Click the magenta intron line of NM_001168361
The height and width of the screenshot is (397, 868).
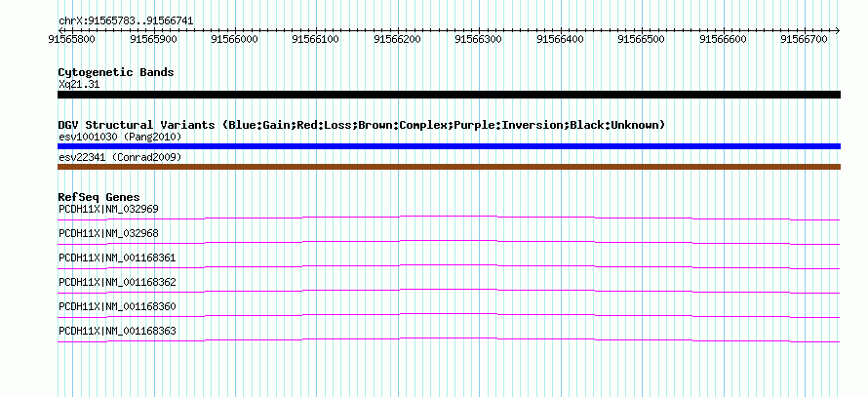(449, 264)
